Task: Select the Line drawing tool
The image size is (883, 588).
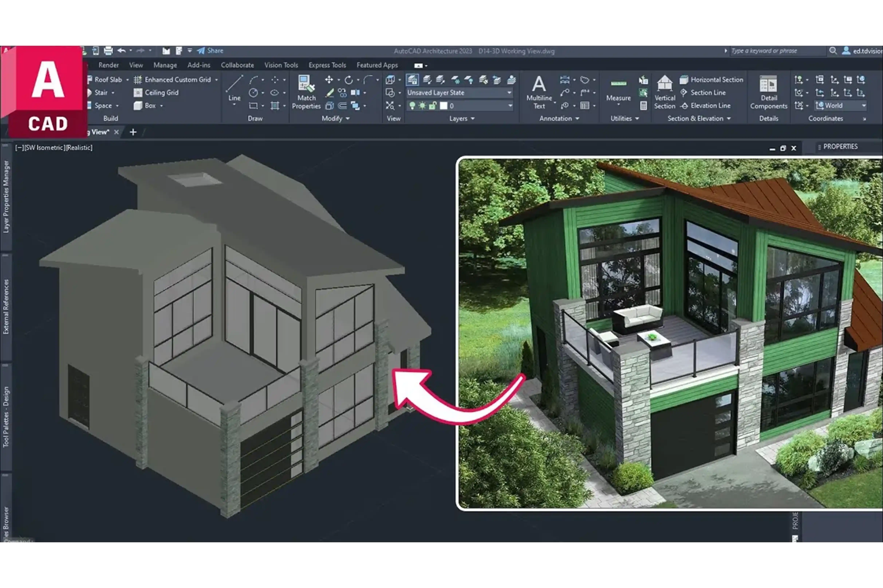Action: click(234, 88)
